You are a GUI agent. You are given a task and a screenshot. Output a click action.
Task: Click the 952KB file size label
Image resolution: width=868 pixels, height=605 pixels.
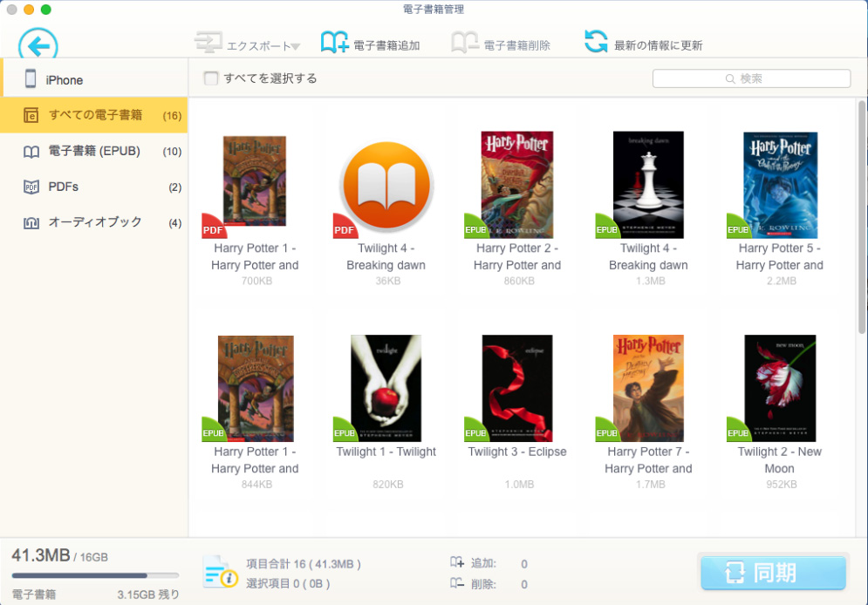[781, 485]
